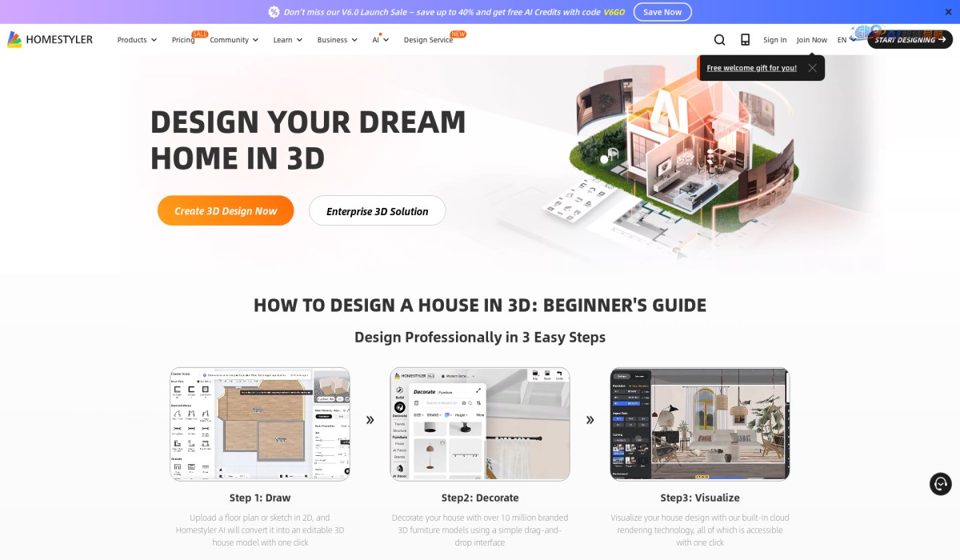
Task: Close the V6.0 Launch Sale banner
Action: [x=948, y=11]
